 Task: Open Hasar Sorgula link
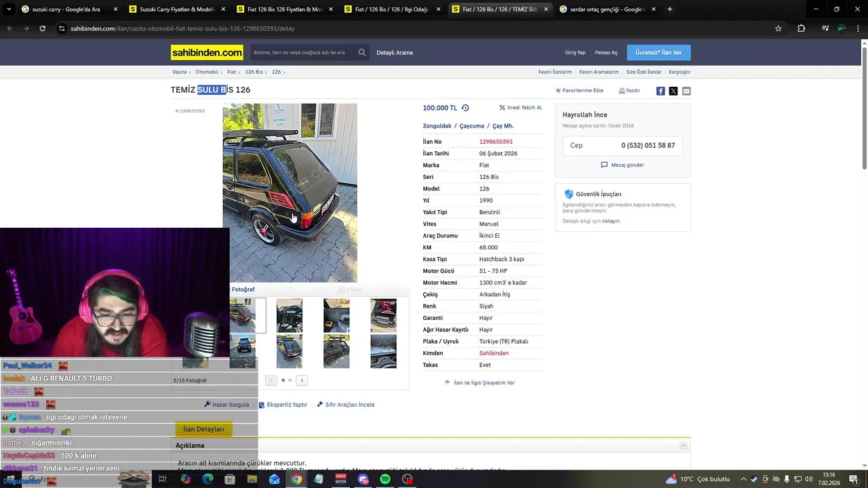[226, 405]
